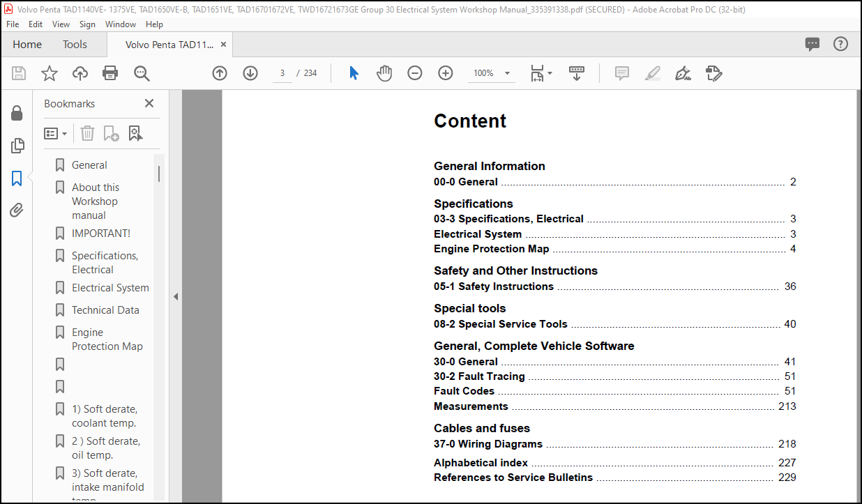Click the scrolling mode keyboard icon
The image size is (862, 504).
[577, 73]
